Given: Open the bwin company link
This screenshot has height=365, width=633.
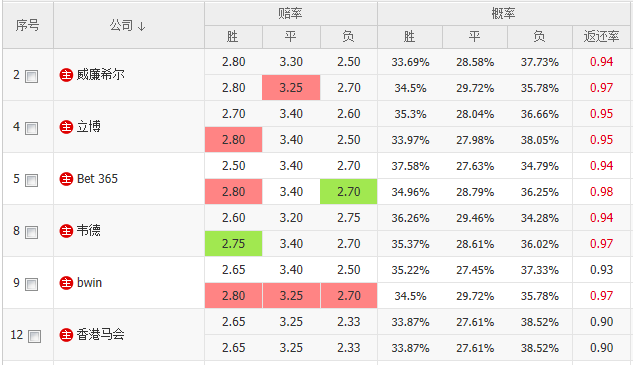Looking at the screenshot, I should click(x=90, y=283).
